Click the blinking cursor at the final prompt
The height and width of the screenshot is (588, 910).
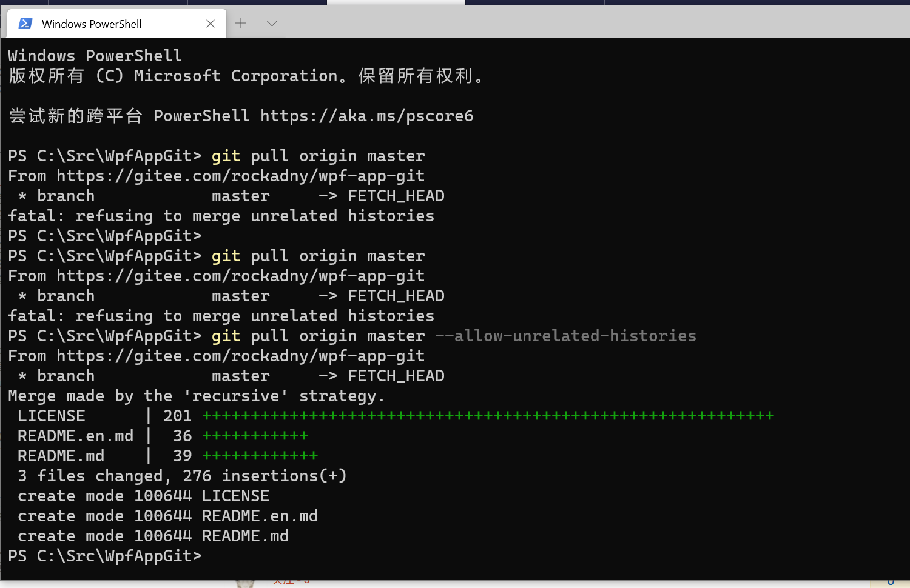212,556
